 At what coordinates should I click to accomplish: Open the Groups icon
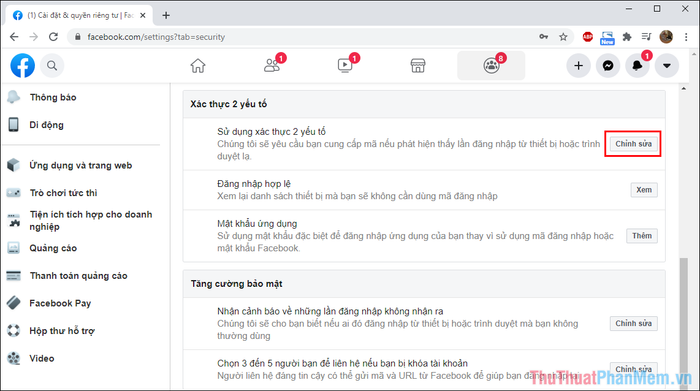point(491,66)
